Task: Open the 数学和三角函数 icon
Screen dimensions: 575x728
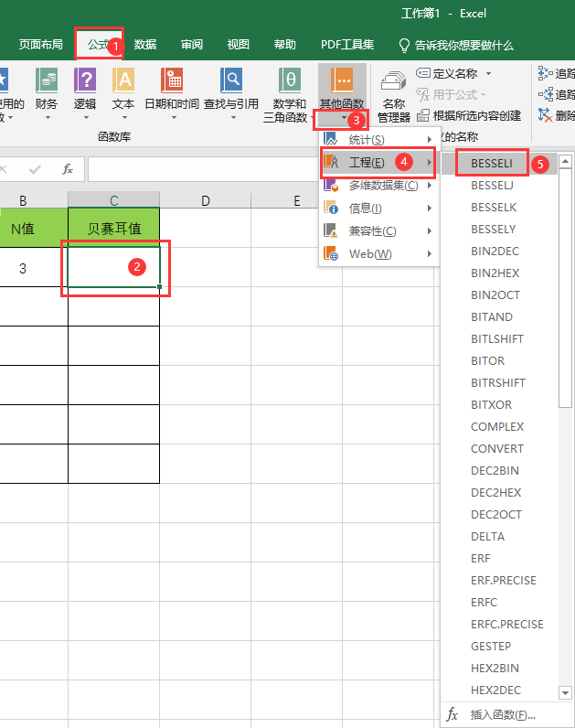Action: (290, 80)
